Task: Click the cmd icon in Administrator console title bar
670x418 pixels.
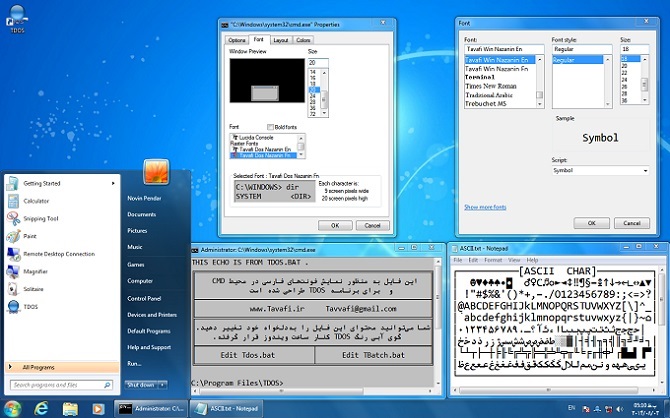Action: coord(194,250)
